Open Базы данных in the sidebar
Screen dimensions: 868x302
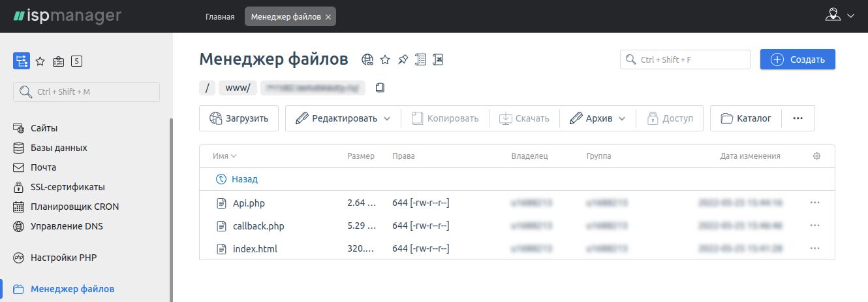pos(59,148)
